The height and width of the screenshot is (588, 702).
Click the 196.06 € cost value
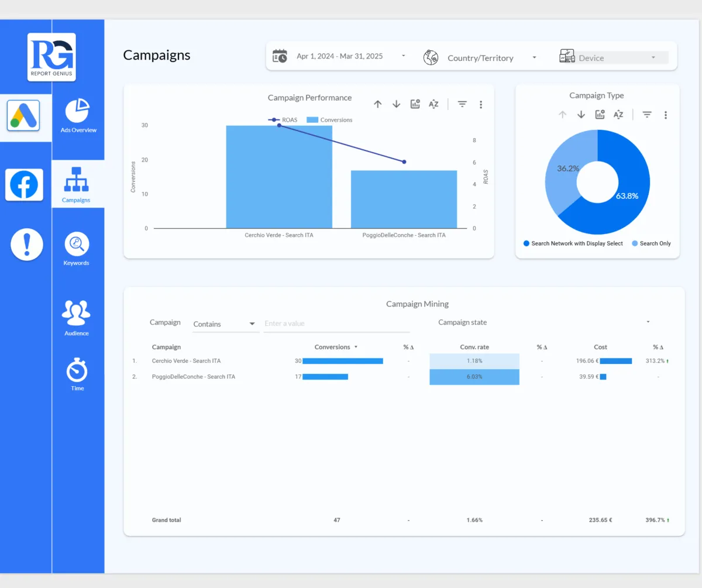pos(587,361)
